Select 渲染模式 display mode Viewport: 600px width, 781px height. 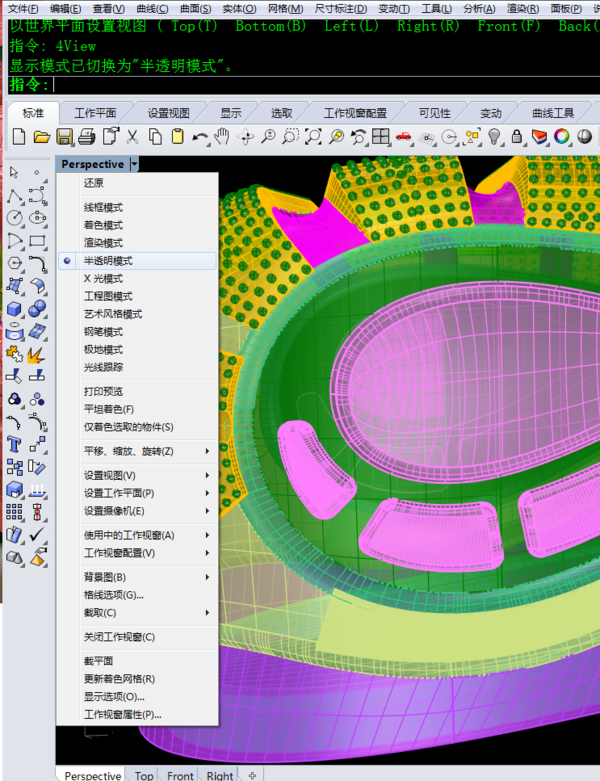click(103, 243)
